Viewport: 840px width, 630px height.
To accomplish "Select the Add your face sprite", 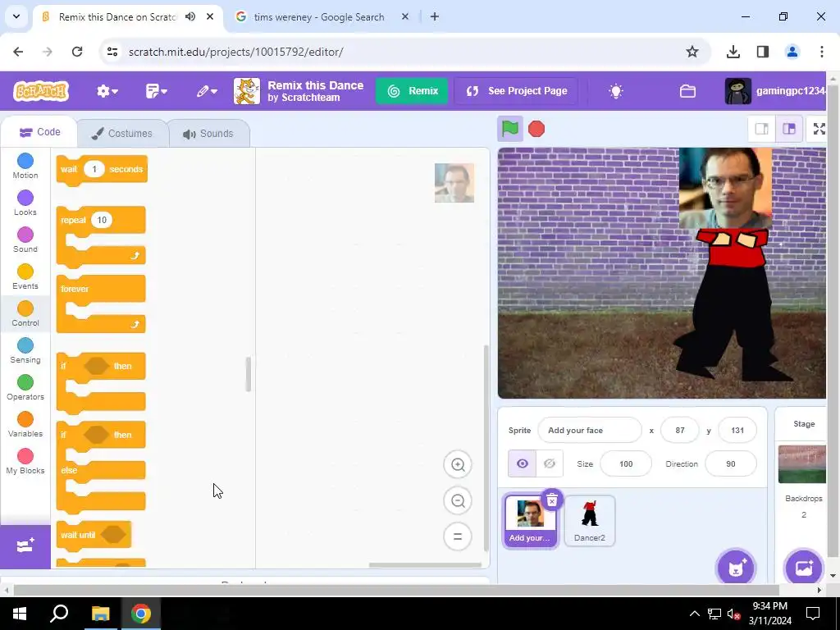I will (x=531, y=521).
